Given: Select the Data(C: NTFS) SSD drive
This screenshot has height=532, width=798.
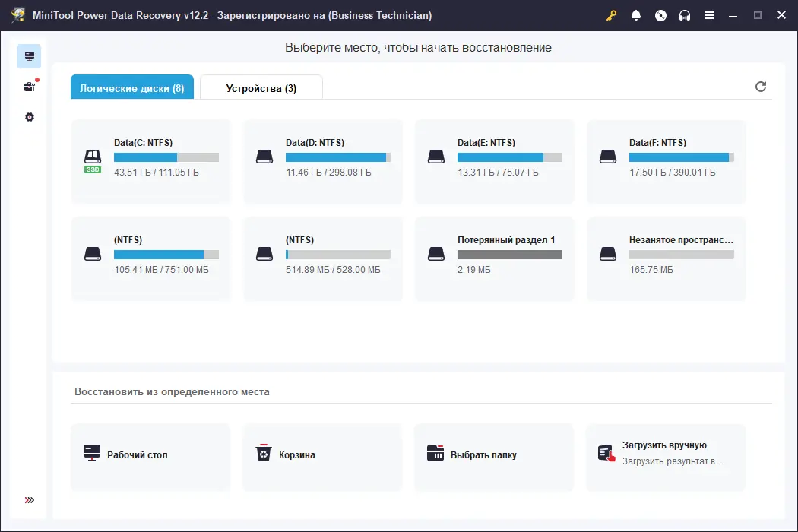Looking at the screenshot, I should 150,161.
